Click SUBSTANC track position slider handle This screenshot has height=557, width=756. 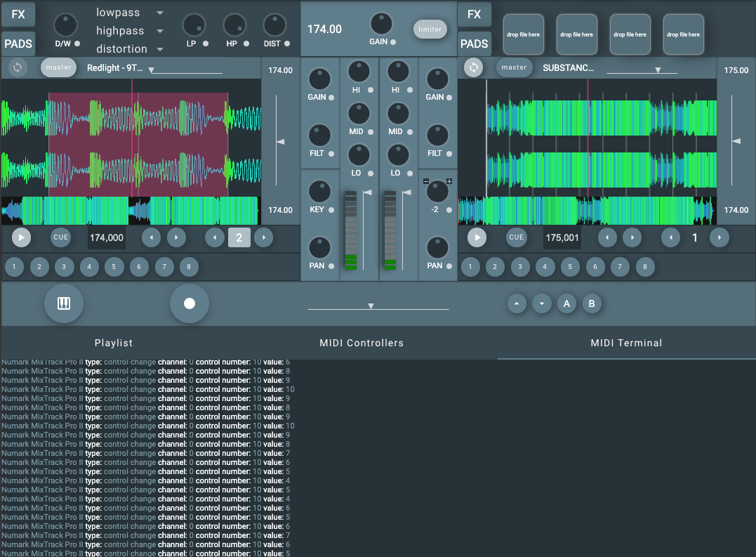click(x=658, y=70)
